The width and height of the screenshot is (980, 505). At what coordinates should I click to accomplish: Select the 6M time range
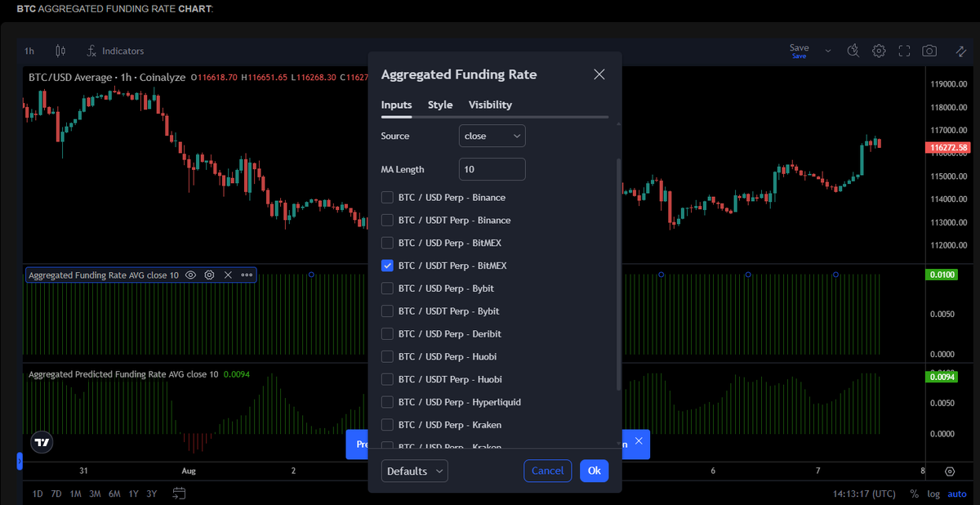tap(114, 494)
